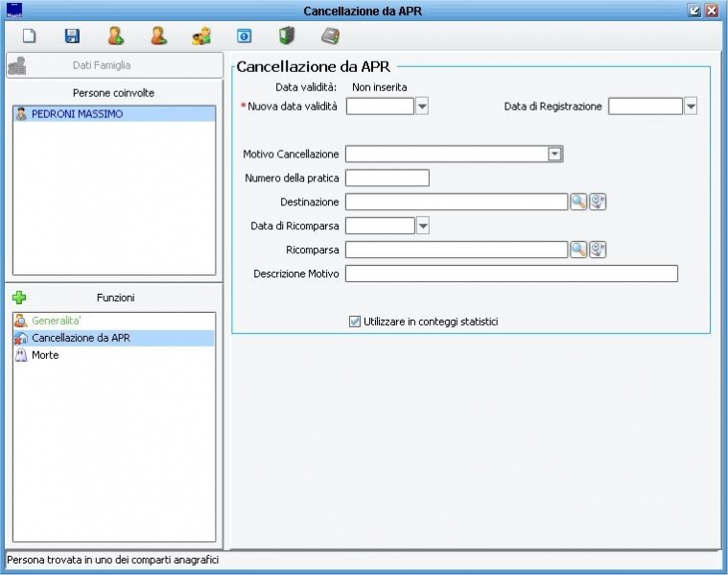This screenshot has width=728, height=575.
Task: Select PEDRONI MASSIMO in Persone coinvolte
Action: tap(77, 113)
